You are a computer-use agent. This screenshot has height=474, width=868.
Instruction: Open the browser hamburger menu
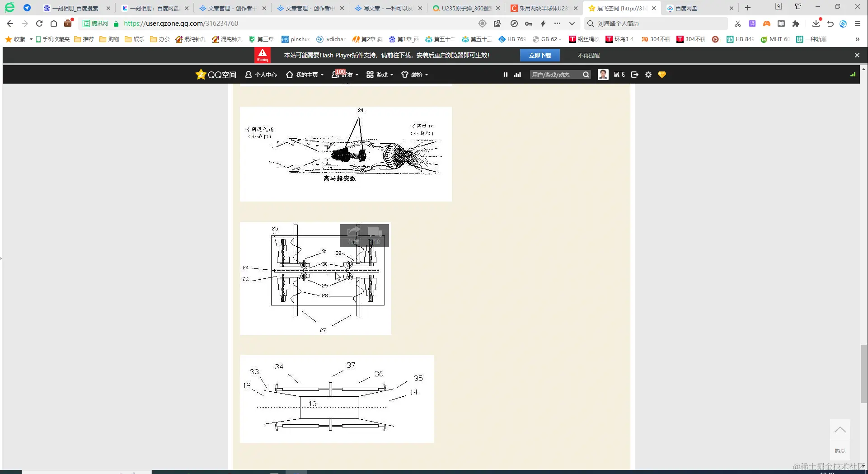click(x=858, y=23)
